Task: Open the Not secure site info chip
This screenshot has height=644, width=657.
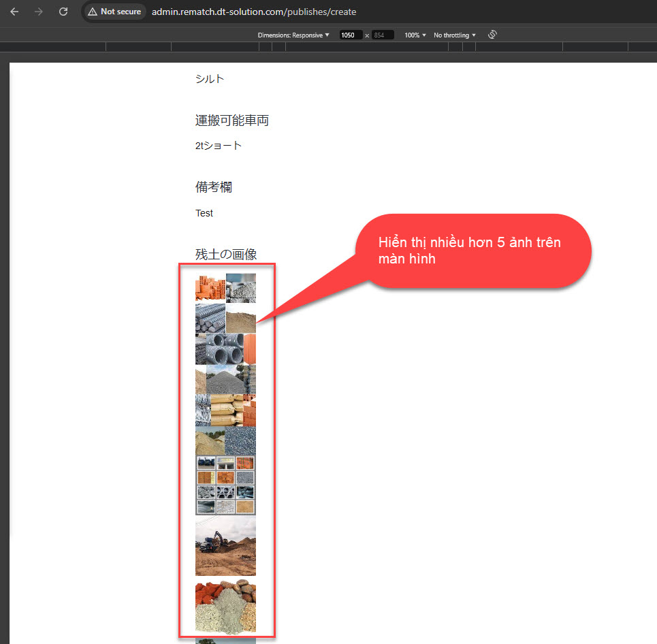Action: coord(114,12)
